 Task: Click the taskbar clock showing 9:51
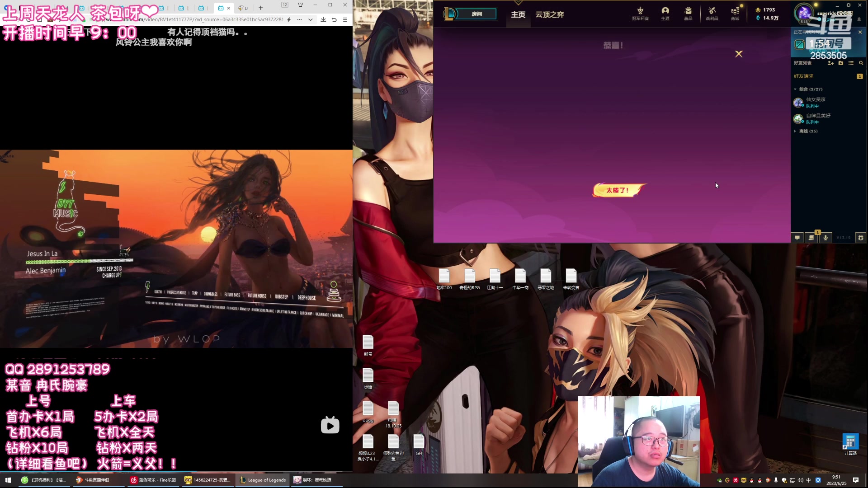coord(836,480)
